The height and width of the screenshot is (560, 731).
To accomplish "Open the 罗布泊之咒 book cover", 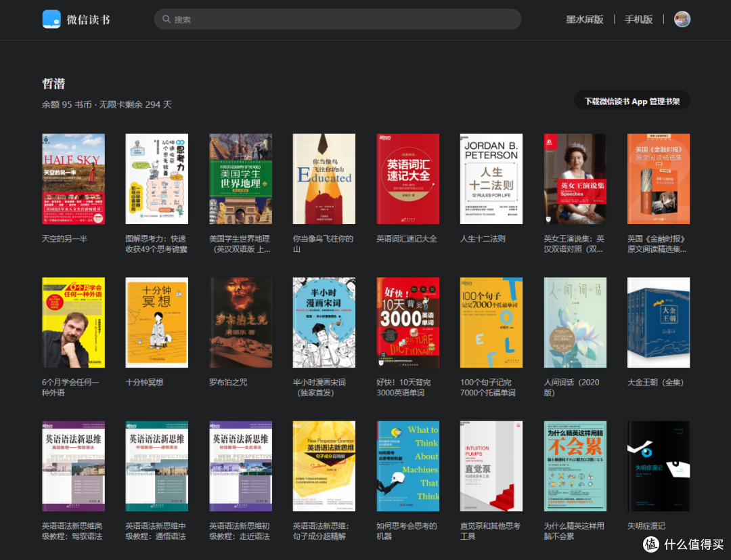I will [240, 323].
